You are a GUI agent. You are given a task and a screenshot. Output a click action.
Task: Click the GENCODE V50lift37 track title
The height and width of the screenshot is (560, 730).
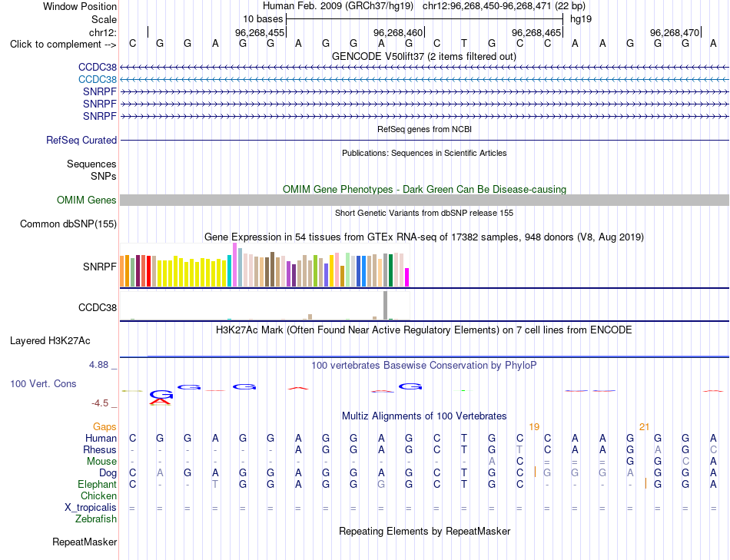pyautogui.click(x=424, y=57)
